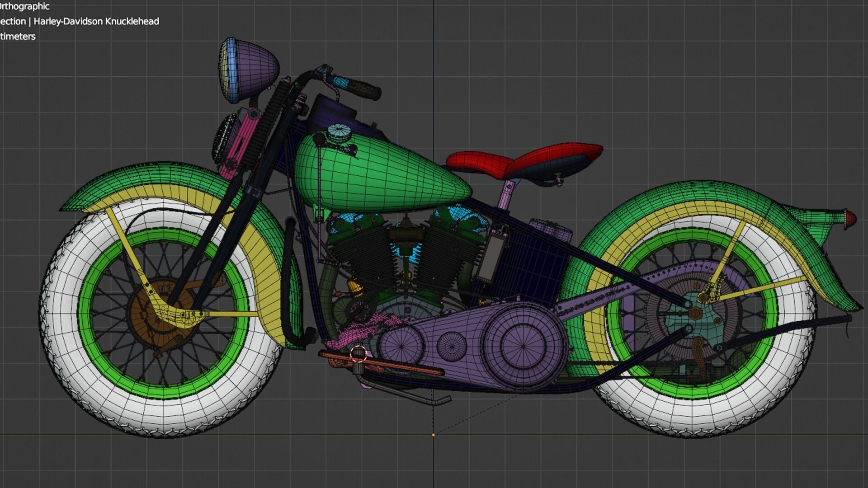Click the red tail light on the rear fender
Viewport: 868px width, 488px height.
[850, 218]
